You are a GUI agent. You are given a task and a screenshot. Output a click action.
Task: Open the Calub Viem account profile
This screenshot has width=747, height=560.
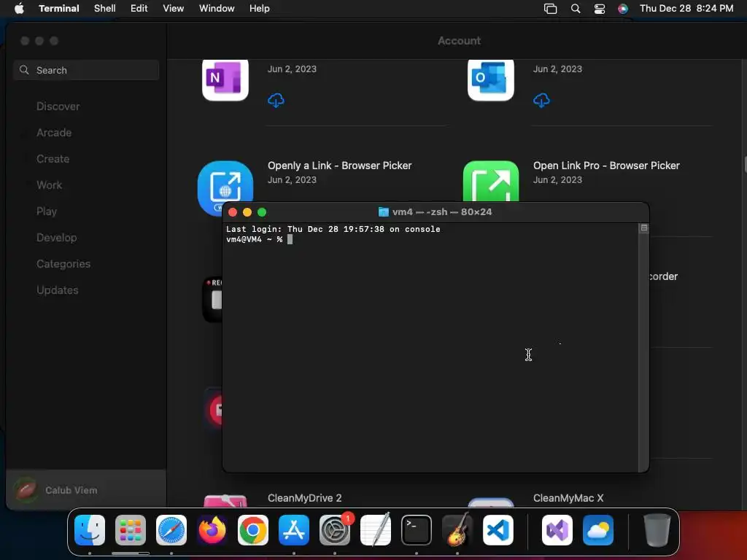[x=86, y=490]
